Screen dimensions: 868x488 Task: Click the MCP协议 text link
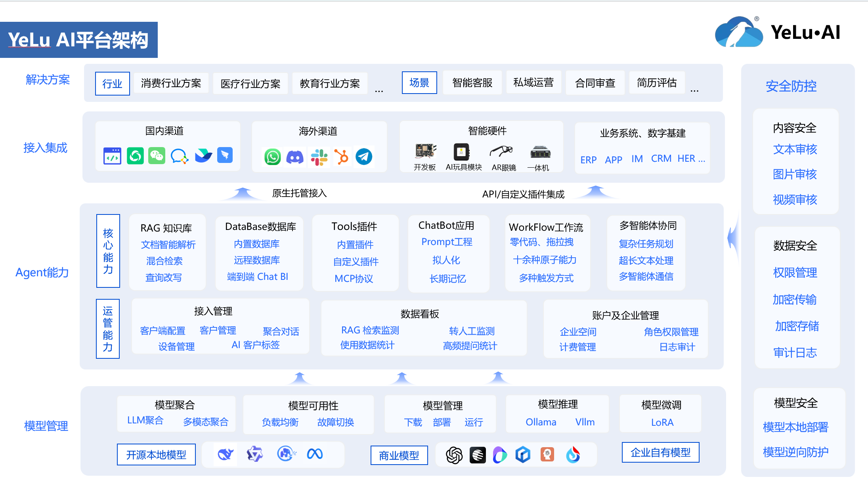tap(354, 278)
